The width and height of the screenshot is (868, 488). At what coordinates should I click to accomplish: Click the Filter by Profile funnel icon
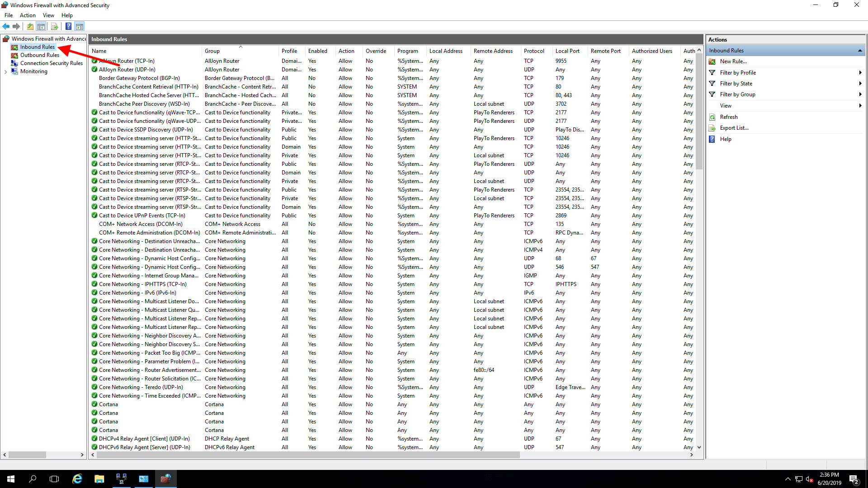click(712, 73)
